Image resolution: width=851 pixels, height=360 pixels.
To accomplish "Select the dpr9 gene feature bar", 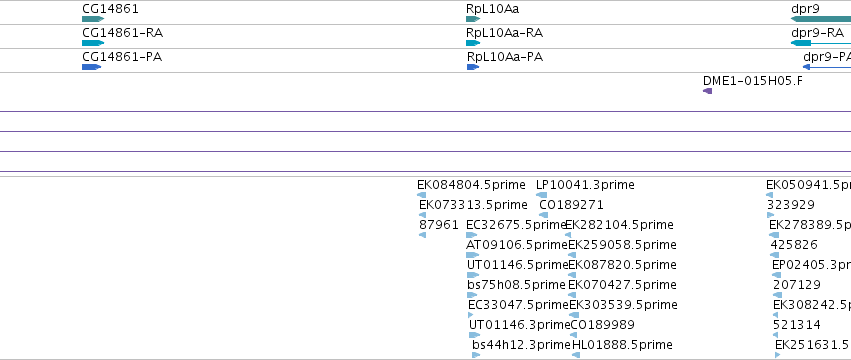I will click(x=821, y=19).
